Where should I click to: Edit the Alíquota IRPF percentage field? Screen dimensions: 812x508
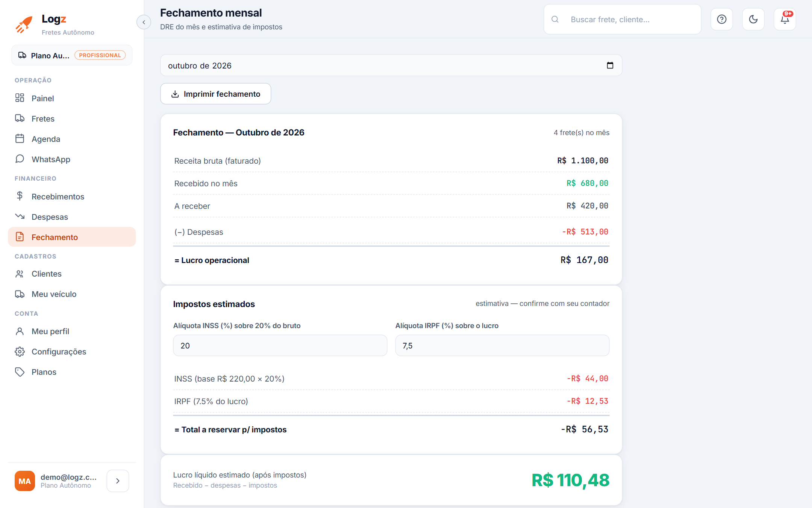point(502,345)
